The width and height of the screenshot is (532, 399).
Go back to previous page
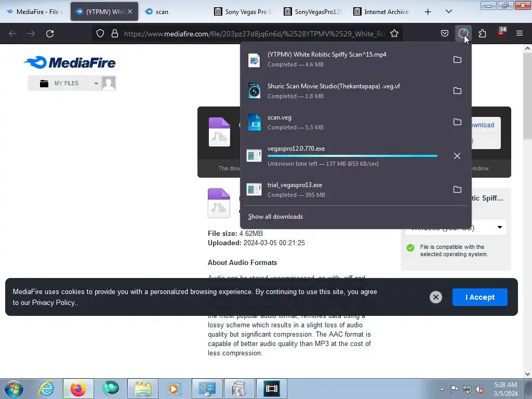[x=12, y=34]
